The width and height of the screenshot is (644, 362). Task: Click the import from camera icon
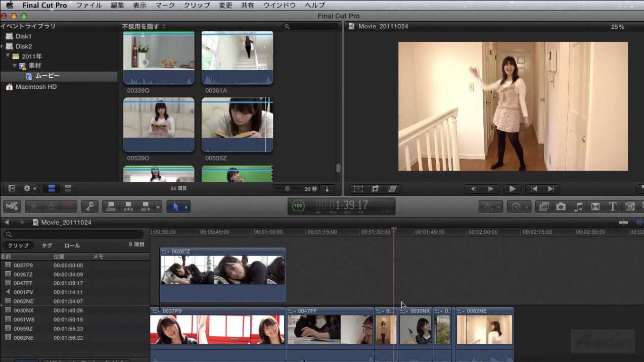pyautogui.click(x=12, y=206)
